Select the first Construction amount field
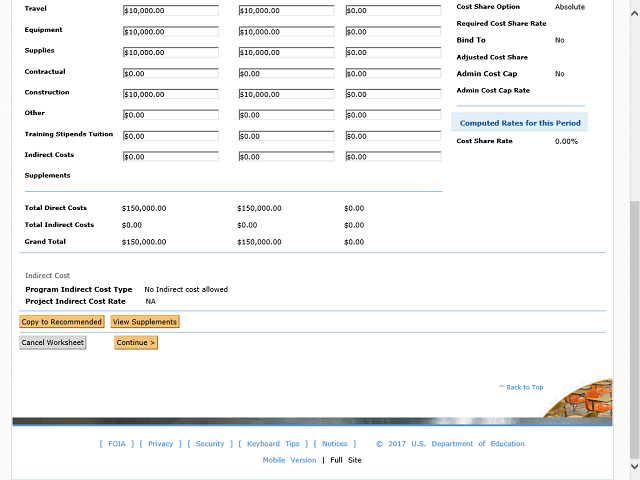The width and height of the screenshot is (640, 480). [171, 94]
